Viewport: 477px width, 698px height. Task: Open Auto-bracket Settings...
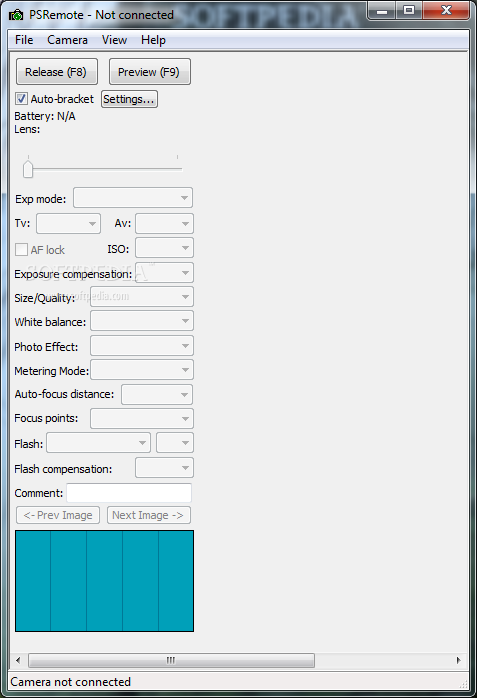click(x=129, y=99)
